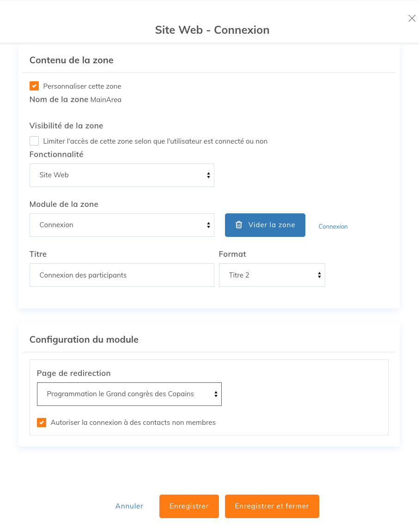Click the arrows icon on Page de redirection select
Screen dimensions: 419x532
tap(216, 394)
